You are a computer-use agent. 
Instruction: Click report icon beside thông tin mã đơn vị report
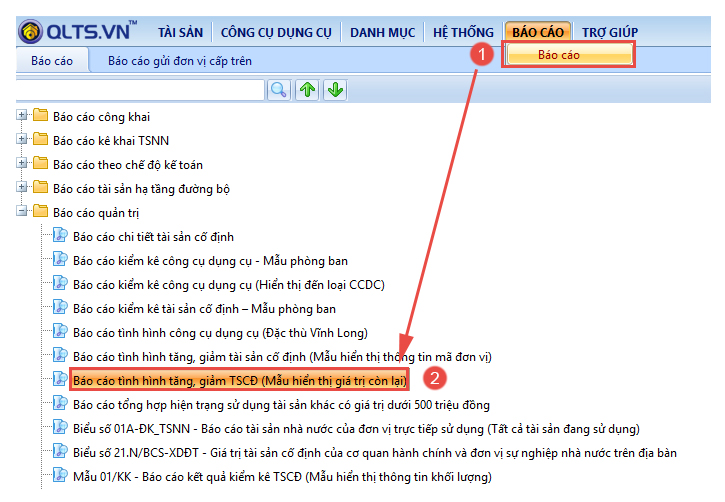tap(60, 355)
